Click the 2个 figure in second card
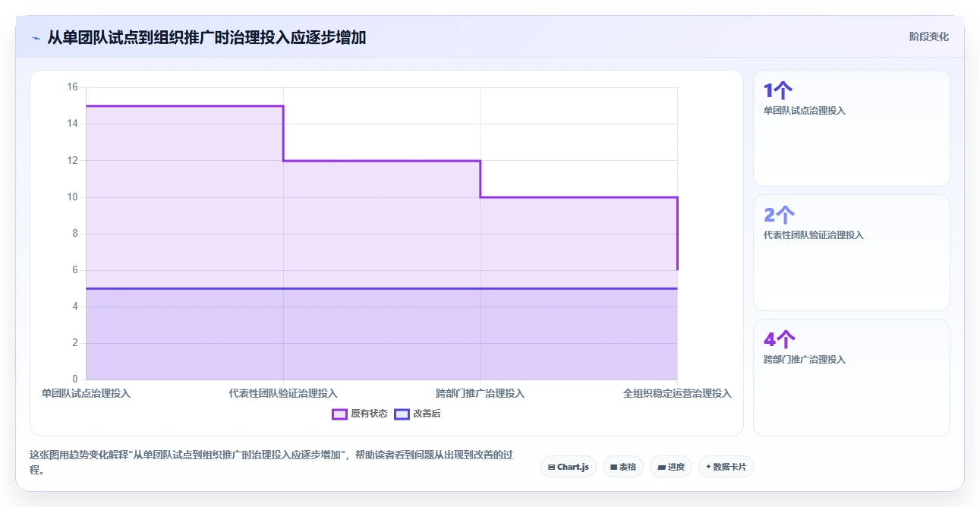This screenshot has height=507, width=980. [x=780, y=216]
